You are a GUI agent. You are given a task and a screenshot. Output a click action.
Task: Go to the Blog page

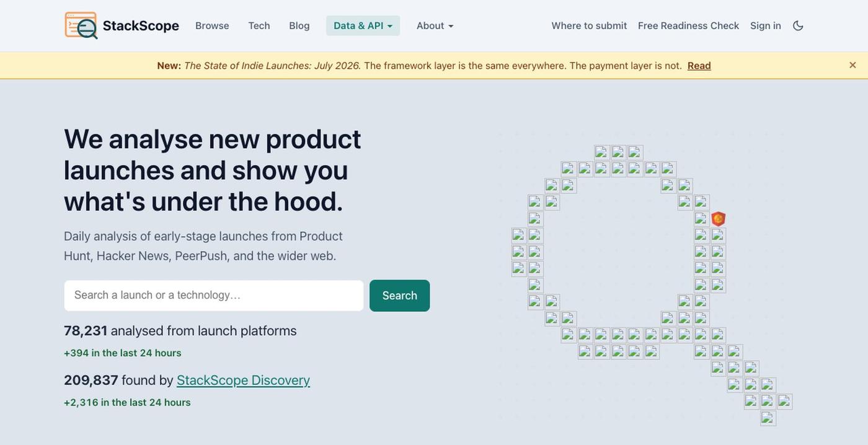click(299, 25)
